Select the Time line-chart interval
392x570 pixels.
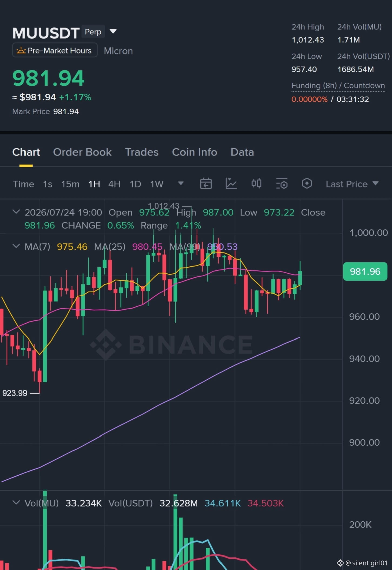[24, 184]
